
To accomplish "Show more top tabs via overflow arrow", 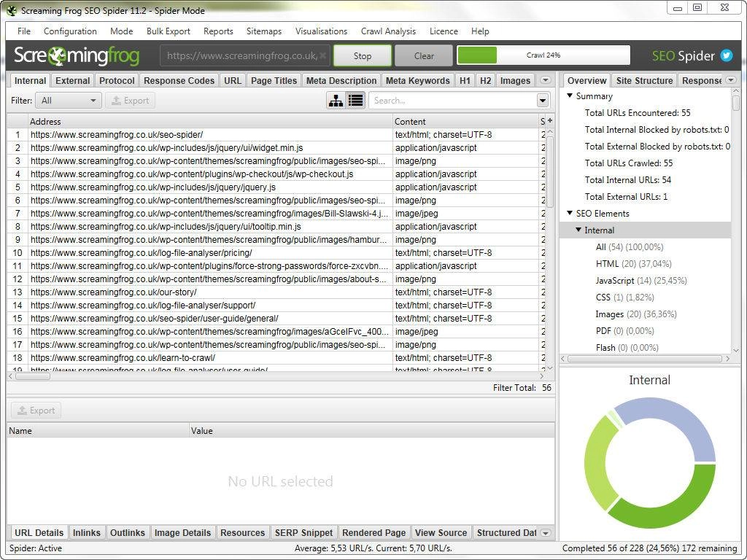I will point(546,80).
